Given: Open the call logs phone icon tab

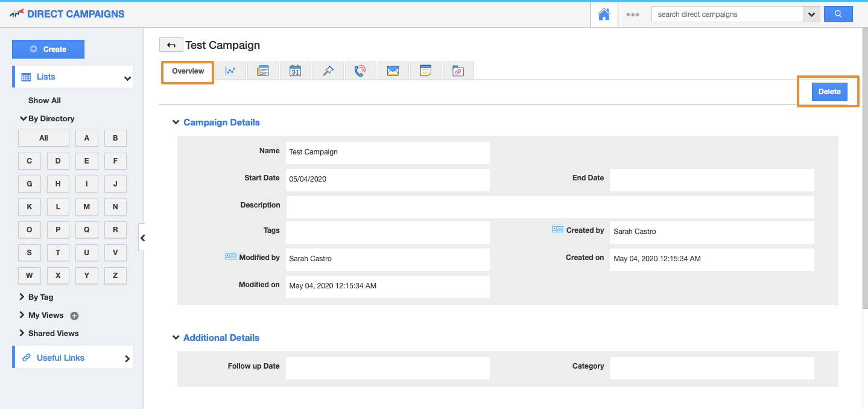Looking at the screenshot, I should coord(360,71).
